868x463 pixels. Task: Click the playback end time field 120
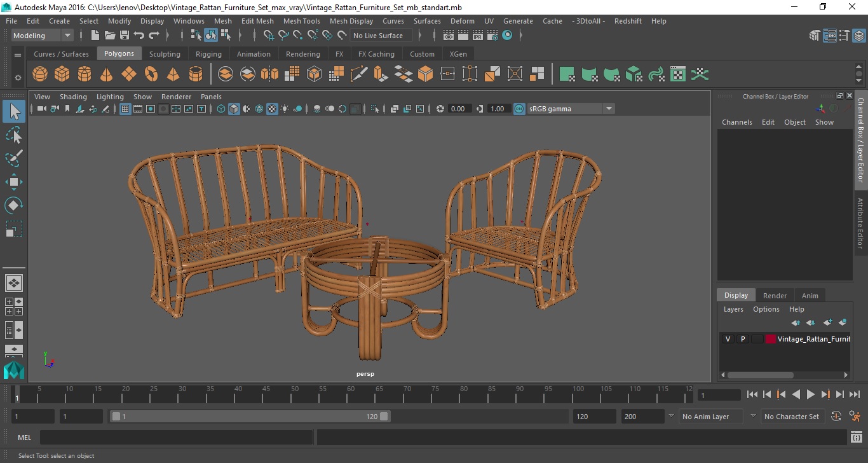(x=594, y=417)
